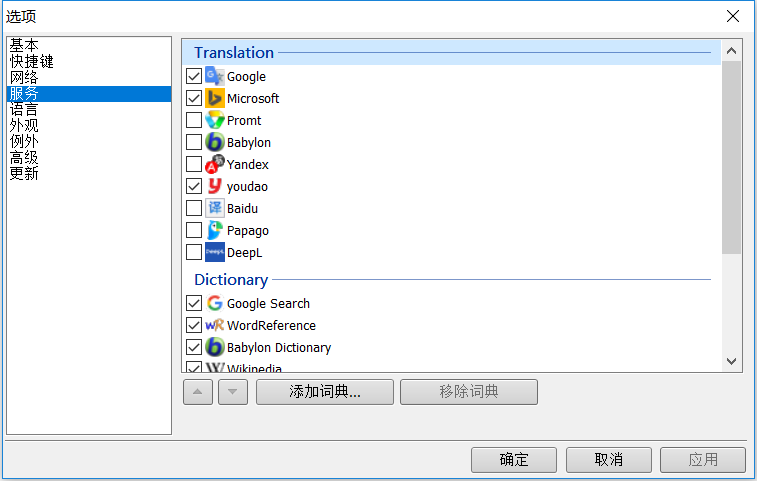Uncheck the WordReference dictionary checkbox
Viewport: 757px width, 481px height.
pos(194,325)
